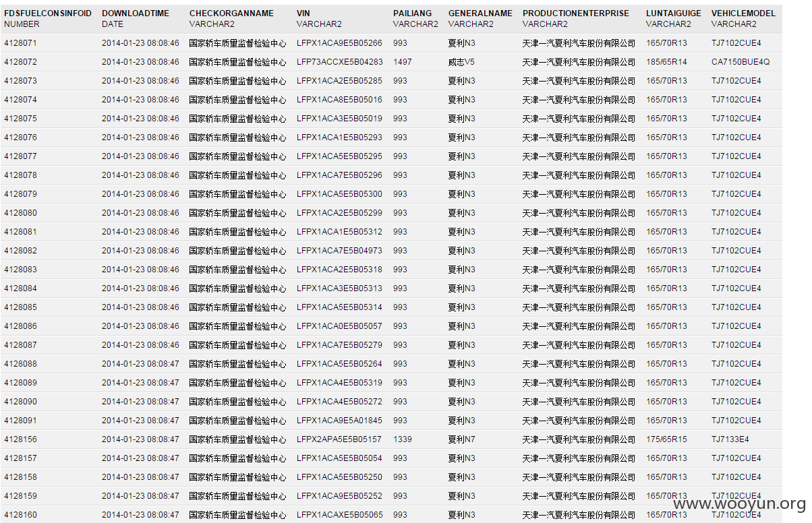Click the VIN column header
The width and height of the screenshot is (812, 523).
coord(303,13)
